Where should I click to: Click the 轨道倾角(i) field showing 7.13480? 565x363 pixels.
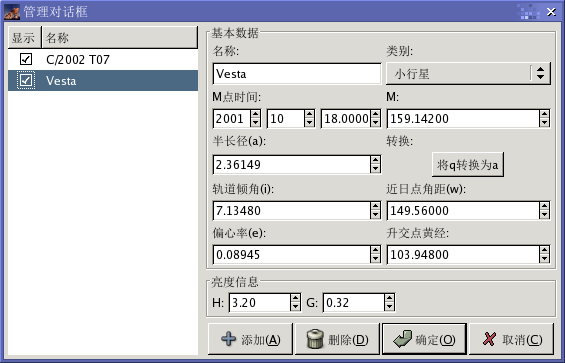pos(292,211)
